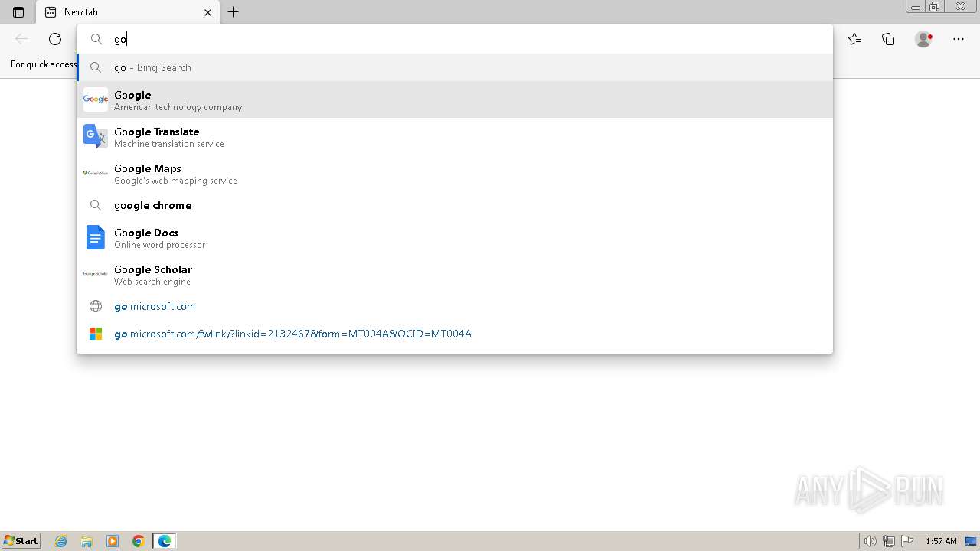The width and height of the screenshot is (980, 551).
Task: Open the Action Center flag icon
Action: pyautogui.click(x=907, y=541)
